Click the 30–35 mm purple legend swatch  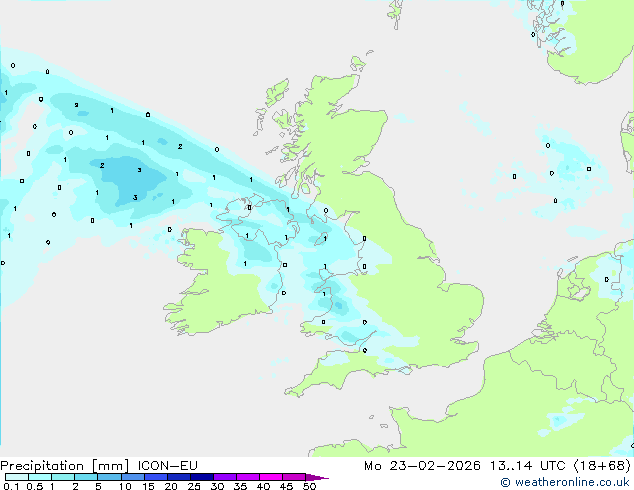click(x=224, y=477)
